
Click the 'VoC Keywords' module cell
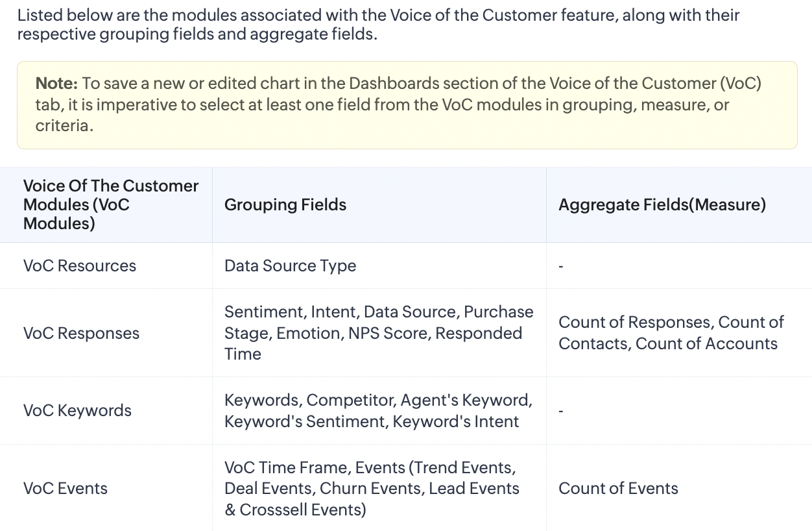[x=77, y=410]
